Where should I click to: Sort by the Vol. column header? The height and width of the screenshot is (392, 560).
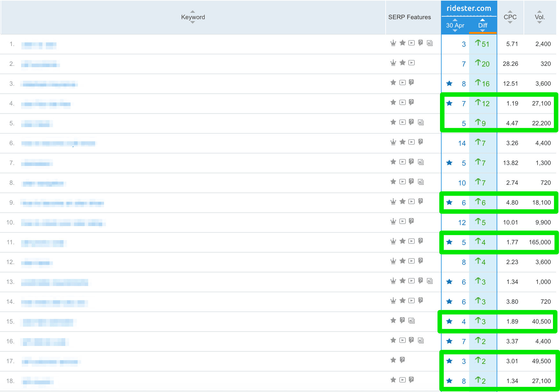[540, 17]
